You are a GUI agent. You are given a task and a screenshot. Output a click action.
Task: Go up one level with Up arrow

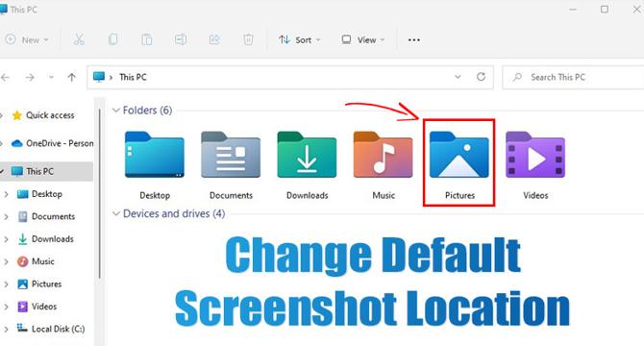71,77
